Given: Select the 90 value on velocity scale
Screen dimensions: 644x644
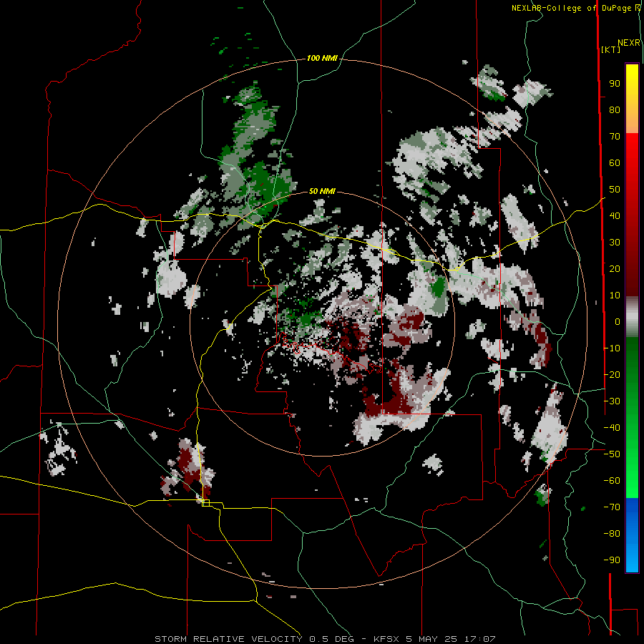Looking at the screenshot, I should click(615, 84).
